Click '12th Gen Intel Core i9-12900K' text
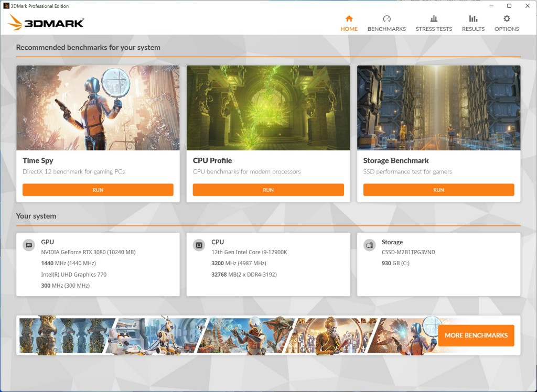 [249, 252]
